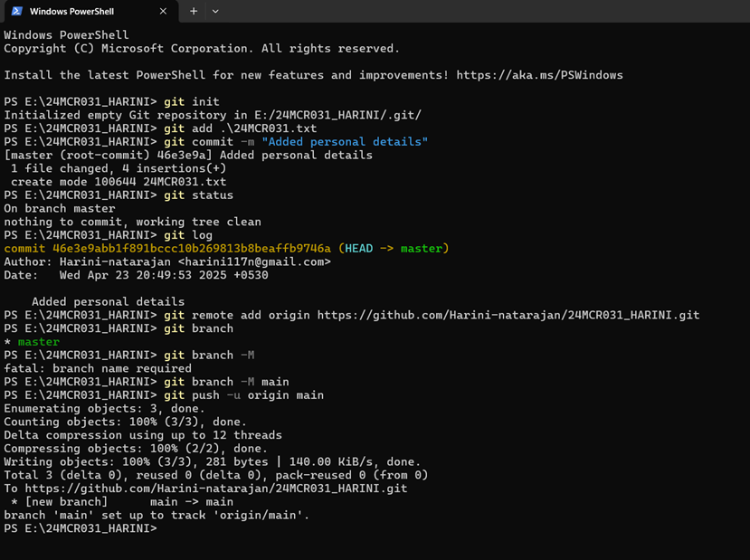Image resolution: width=750 pixels, height=560 pixels.
Task: Click 'Initialized empty Git repository' output line
Action: coord(213,115)
